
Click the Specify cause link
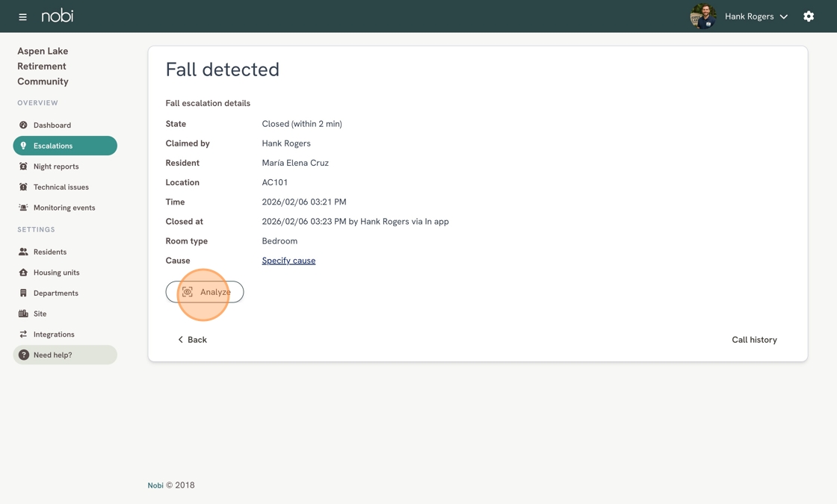click(288, 261)
